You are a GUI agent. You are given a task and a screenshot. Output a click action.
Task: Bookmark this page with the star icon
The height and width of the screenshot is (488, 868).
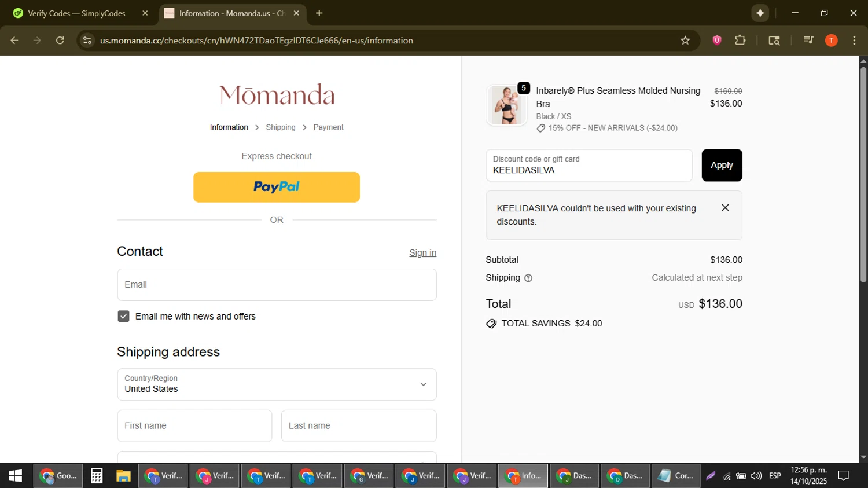click(685, 41)
